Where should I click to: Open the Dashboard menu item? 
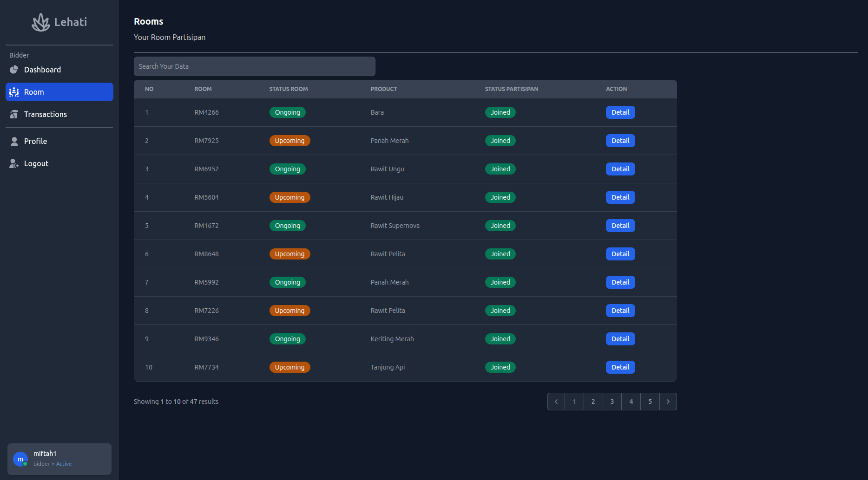point(42,70)
